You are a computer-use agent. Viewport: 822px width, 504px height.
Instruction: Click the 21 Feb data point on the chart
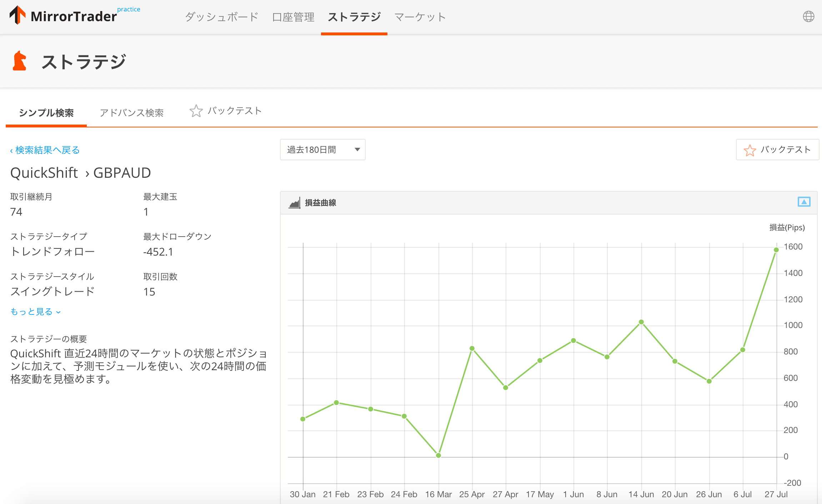click(x=336, y=403)
